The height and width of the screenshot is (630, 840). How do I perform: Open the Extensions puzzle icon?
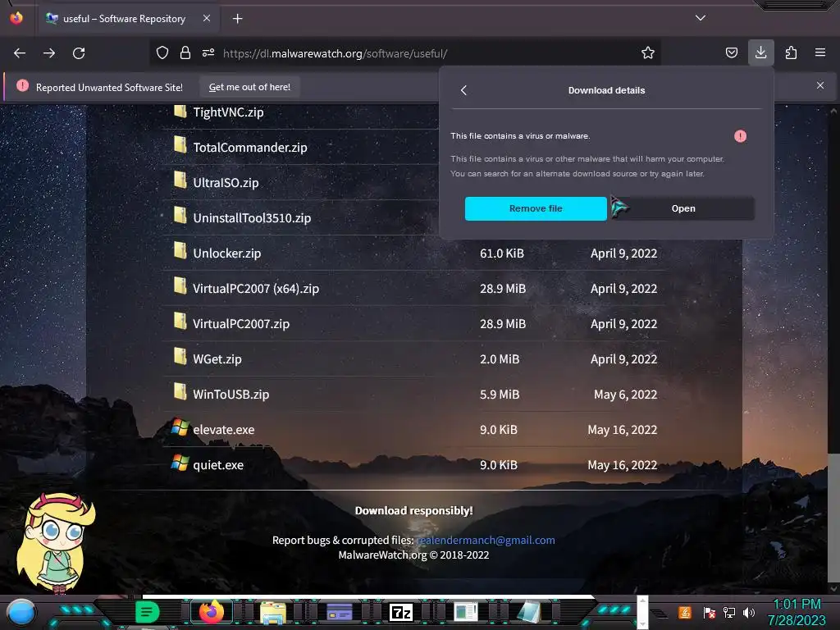pyautogui.click(x=791, y=52)
